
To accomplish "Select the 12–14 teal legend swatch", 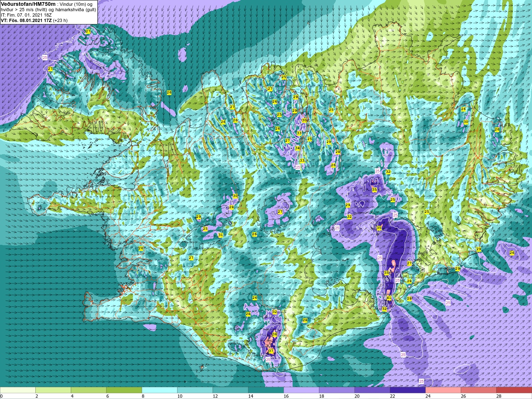I will click(231, 390).
